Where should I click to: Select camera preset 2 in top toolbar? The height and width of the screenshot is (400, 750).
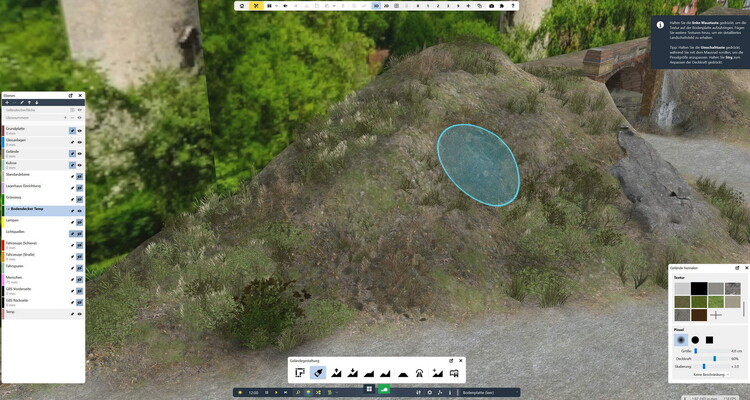438,6
